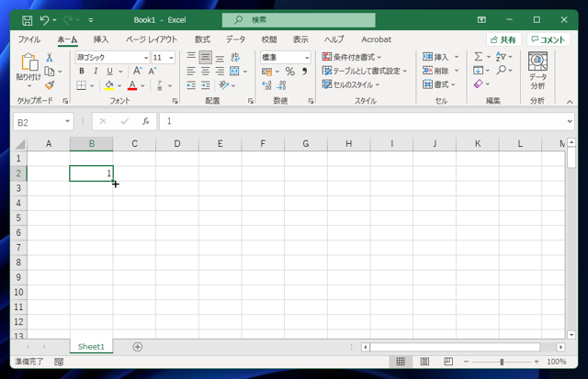The width and height of the screenshot is (588, 379).
Task: Click the zoom slider handle
Action: (x=502, y=362)
